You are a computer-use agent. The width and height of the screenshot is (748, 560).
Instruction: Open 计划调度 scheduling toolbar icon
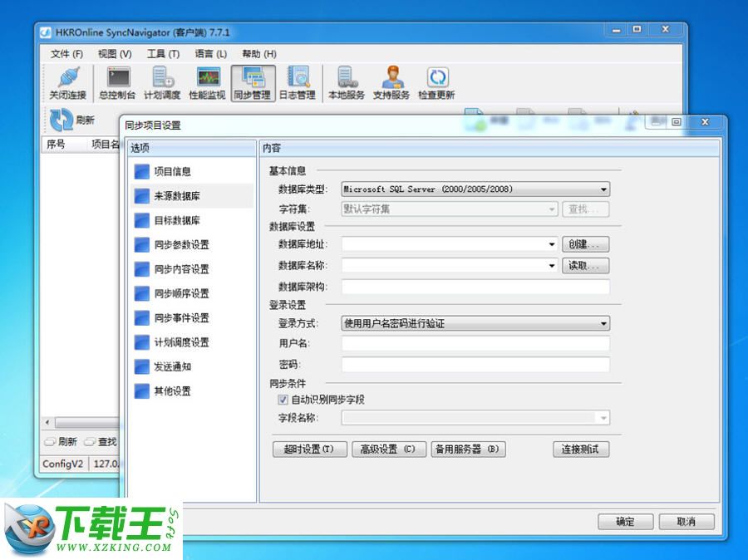(162, 83)
